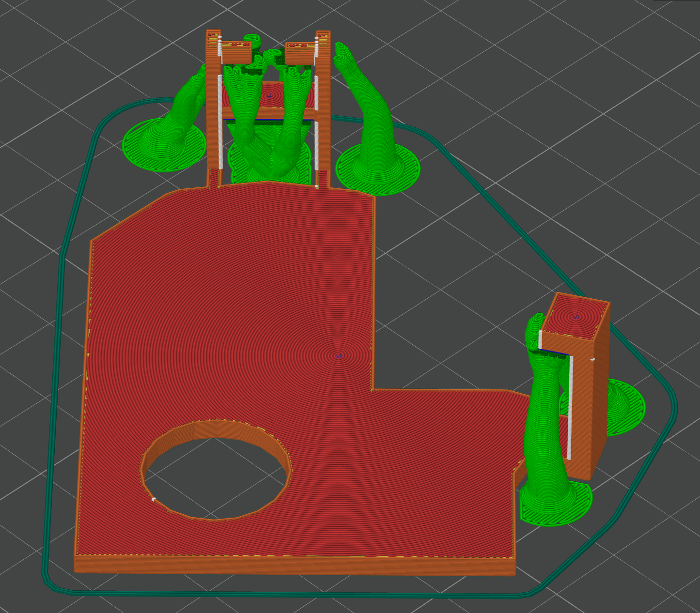Select the left orange pillar of the tower
700x613 pixels.
click(x=212, y=111)
